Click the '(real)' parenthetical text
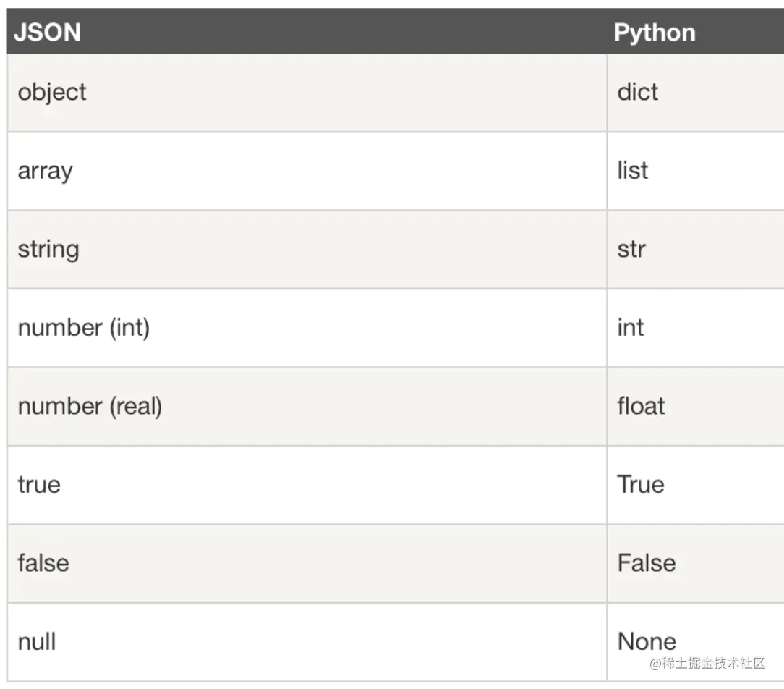 (136, 406)
